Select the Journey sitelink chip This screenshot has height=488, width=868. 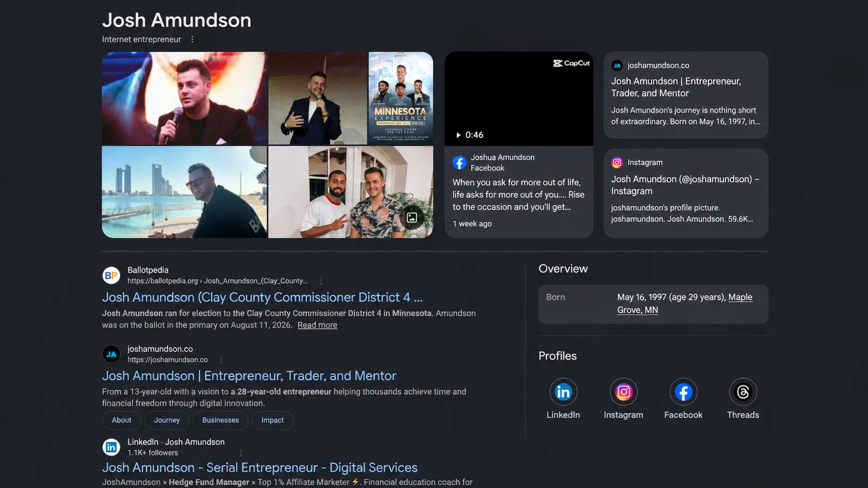click(x=167, y=420)
